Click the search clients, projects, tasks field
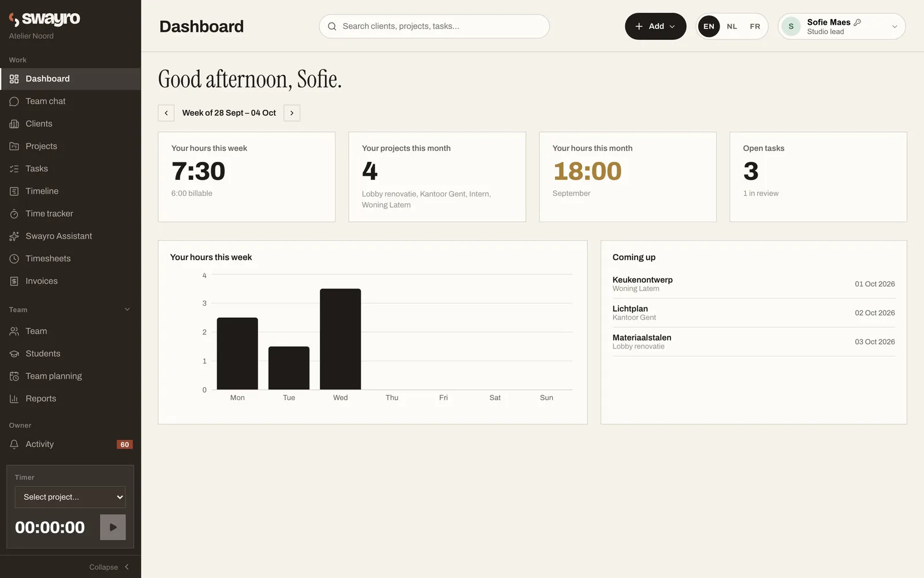 [x=434, y=27]
